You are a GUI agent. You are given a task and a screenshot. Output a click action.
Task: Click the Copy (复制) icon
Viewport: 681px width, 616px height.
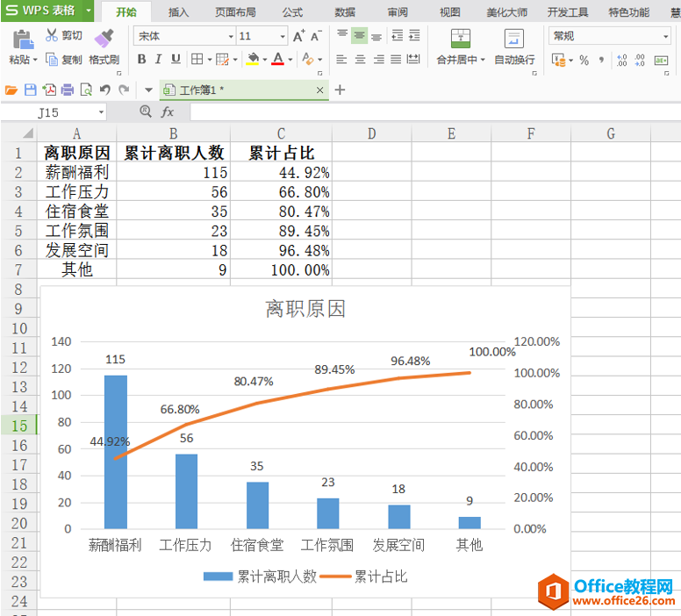pyautogui.click(x=51, y=59)
